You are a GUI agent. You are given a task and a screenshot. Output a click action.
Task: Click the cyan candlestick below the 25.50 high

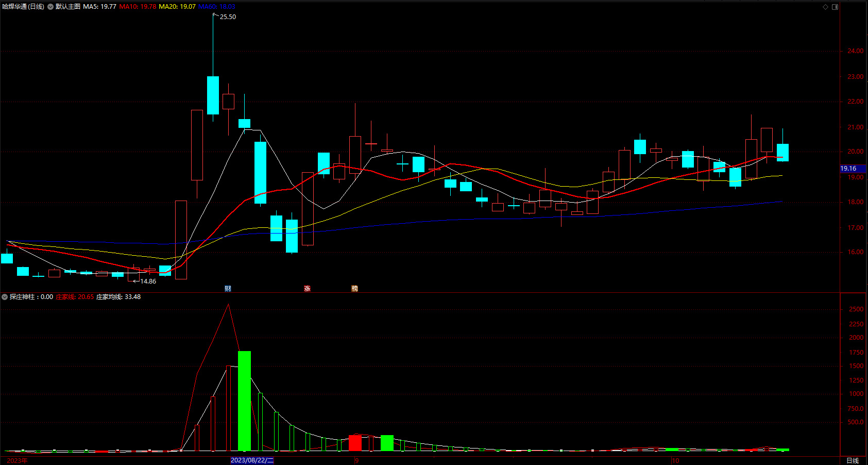click(x=213, y=95)
